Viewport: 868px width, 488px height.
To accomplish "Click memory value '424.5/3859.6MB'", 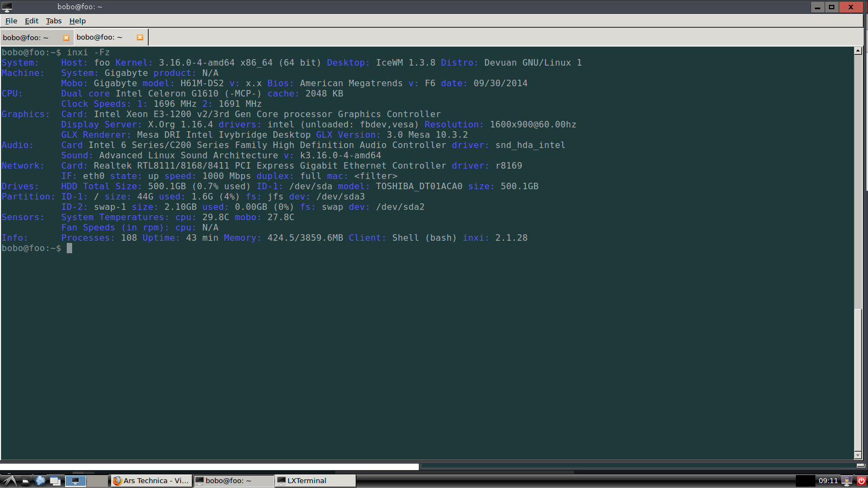I will point(305,238).
